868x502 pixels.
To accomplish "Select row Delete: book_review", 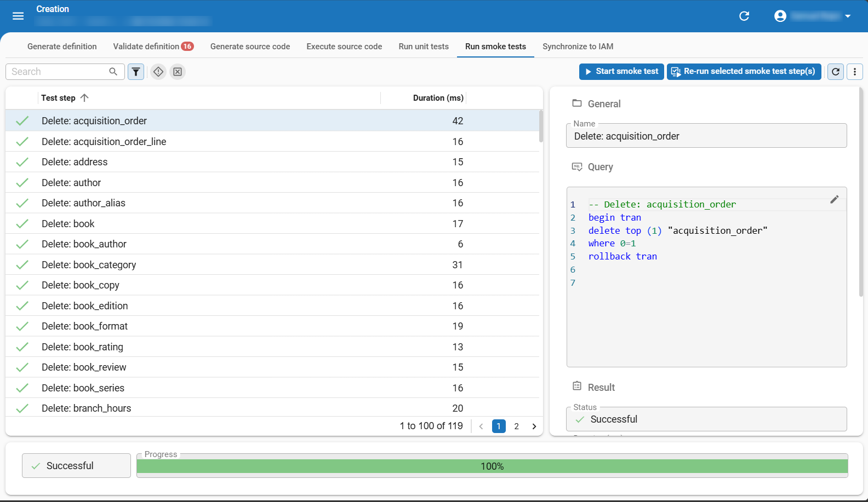I will 272,367.
